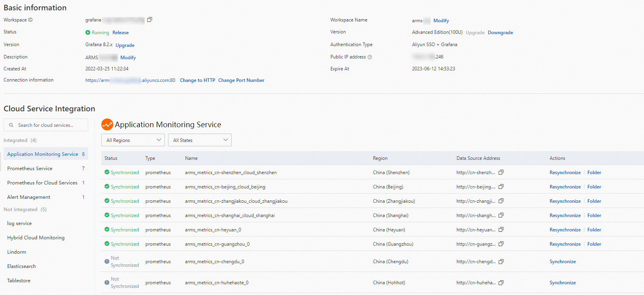Copy data source address for Hohhot row
644x295 pixels.
coord(501,283)
